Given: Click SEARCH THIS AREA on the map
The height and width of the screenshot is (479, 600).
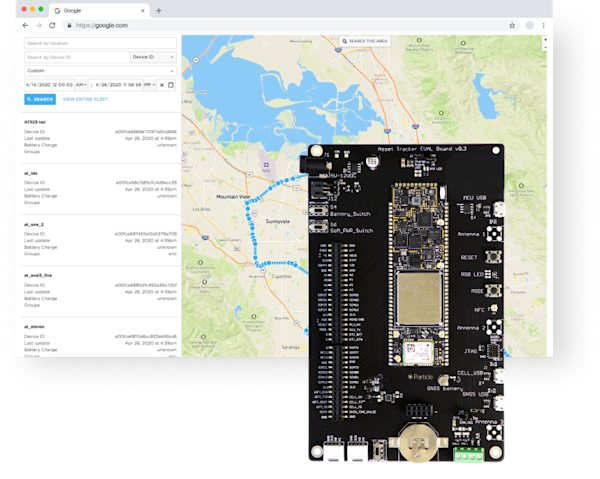Looking at the screenshot, I should point(365,41).
